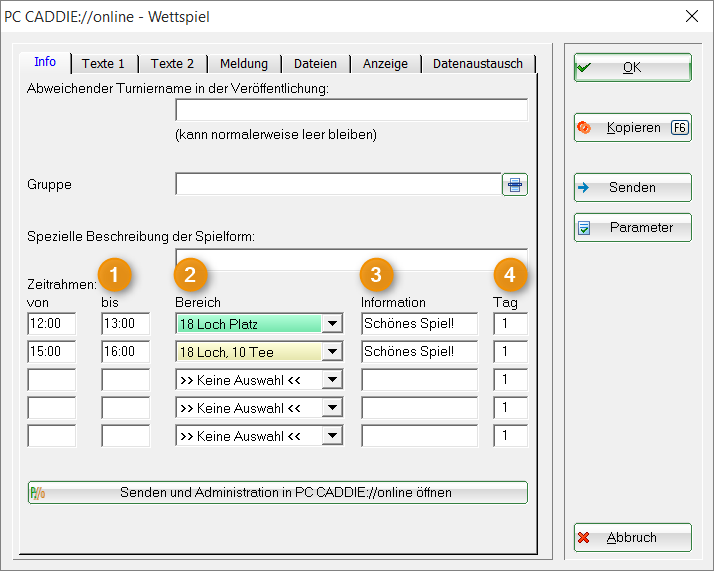Click the Abweichender Turniername input field
The width and height of the screenshot is (714, 571).
352,110
